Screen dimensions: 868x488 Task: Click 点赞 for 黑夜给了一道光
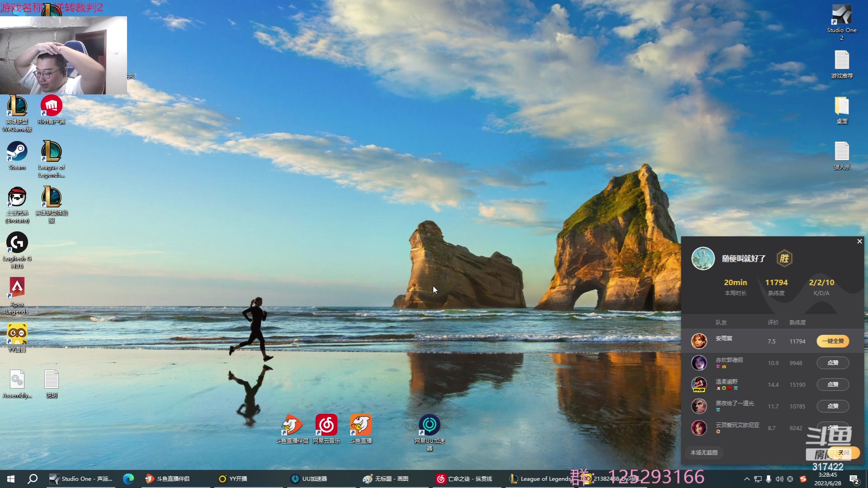[x=833, y=406]
